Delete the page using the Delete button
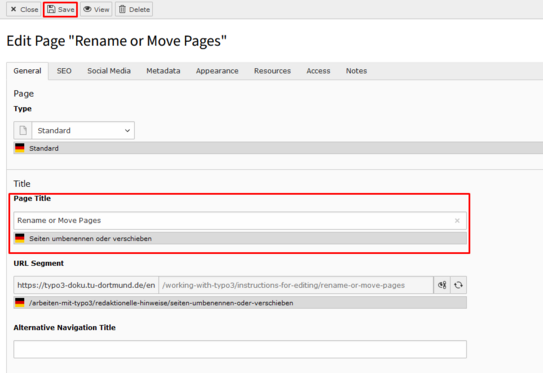Image resolution: width=543 pixels, height=373 pixels. 134,9
